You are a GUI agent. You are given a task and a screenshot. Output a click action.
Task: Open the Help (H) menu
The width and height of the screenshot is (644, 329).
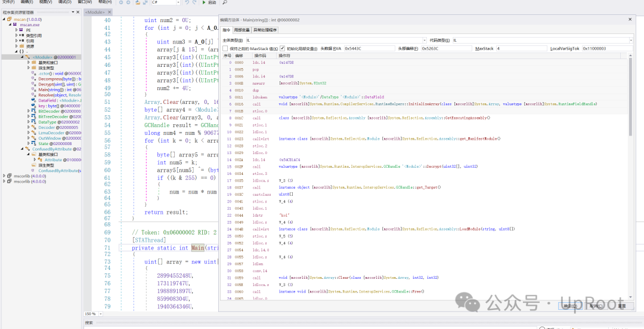[x=105, y=2]
